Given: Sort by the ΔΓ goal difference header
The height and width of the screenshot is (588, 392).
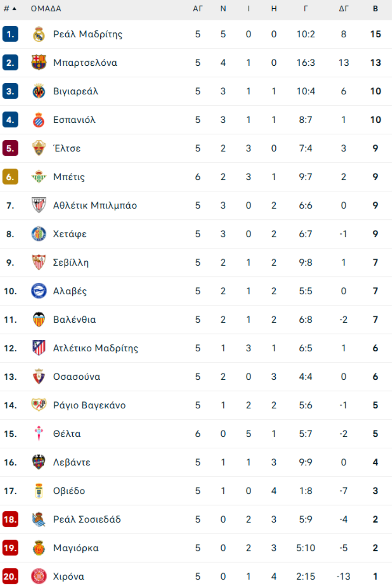Looking at the screenshot, I should point(344,9).
